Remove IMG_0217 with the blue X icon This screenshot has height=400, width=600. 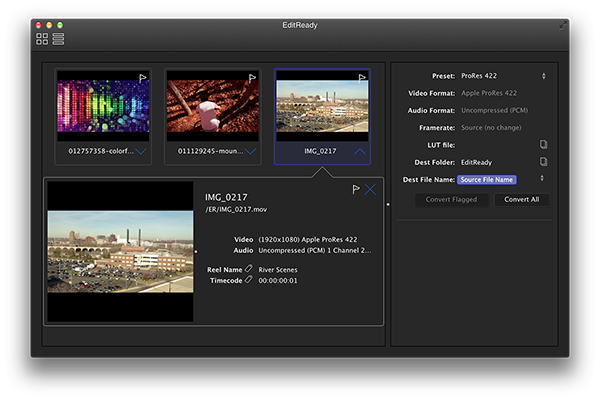pos(371,190)
